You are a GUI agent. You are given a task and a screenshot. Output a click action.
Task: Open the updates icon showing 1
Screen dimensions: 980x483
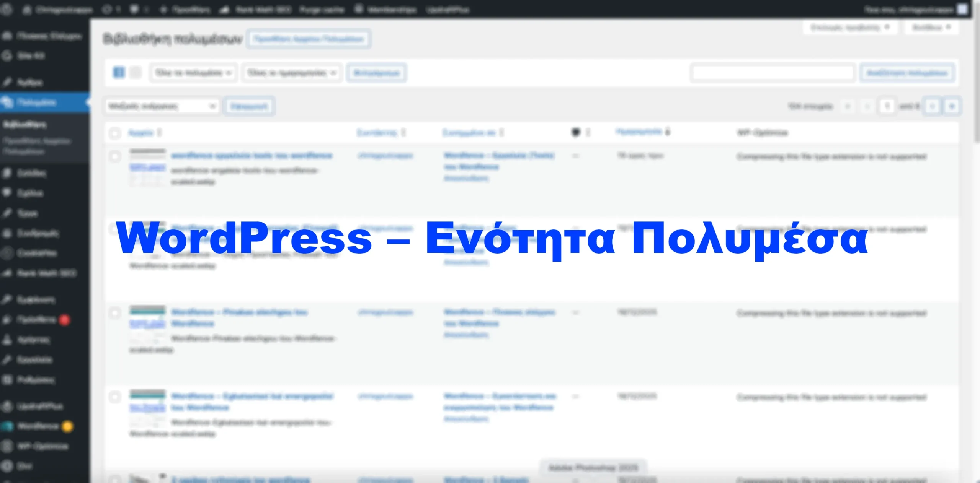(x=107, y=10)
